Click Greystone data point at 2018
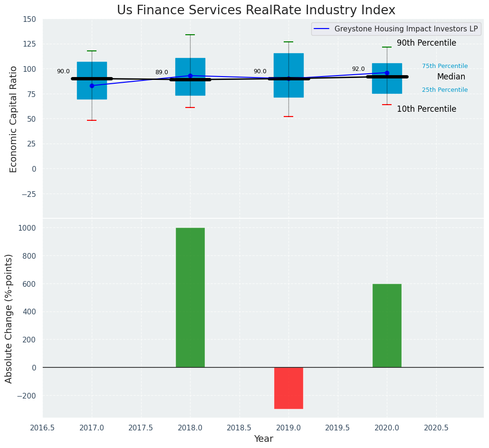Image resolution: width=489 pixels, height=448 pixels. (190, 76)
